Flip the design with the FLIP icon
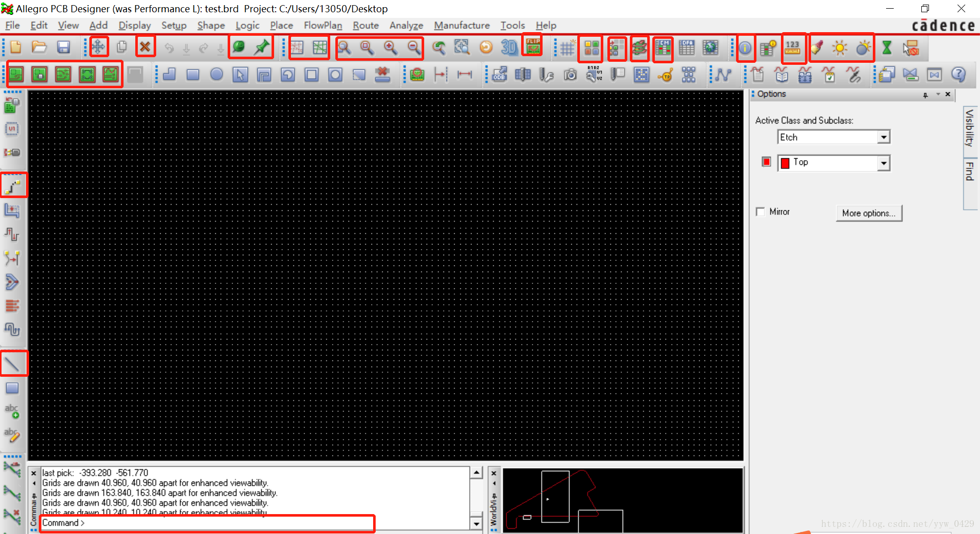This screenshot has width=980, height=534. click(532, 46)
